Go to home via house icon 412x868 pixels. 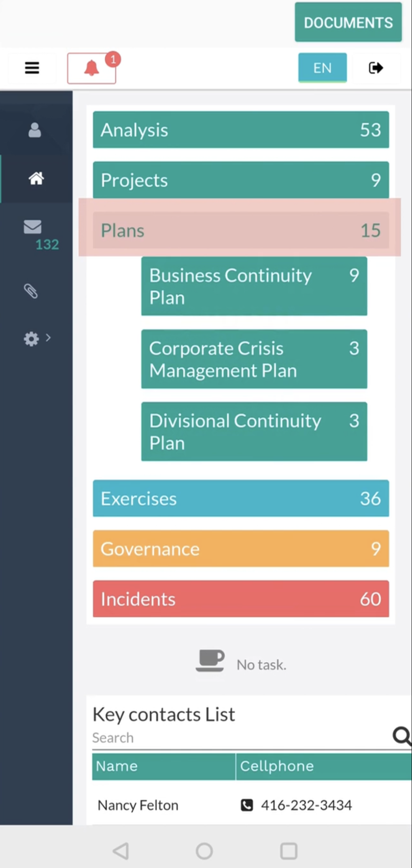tap(36, 178)
